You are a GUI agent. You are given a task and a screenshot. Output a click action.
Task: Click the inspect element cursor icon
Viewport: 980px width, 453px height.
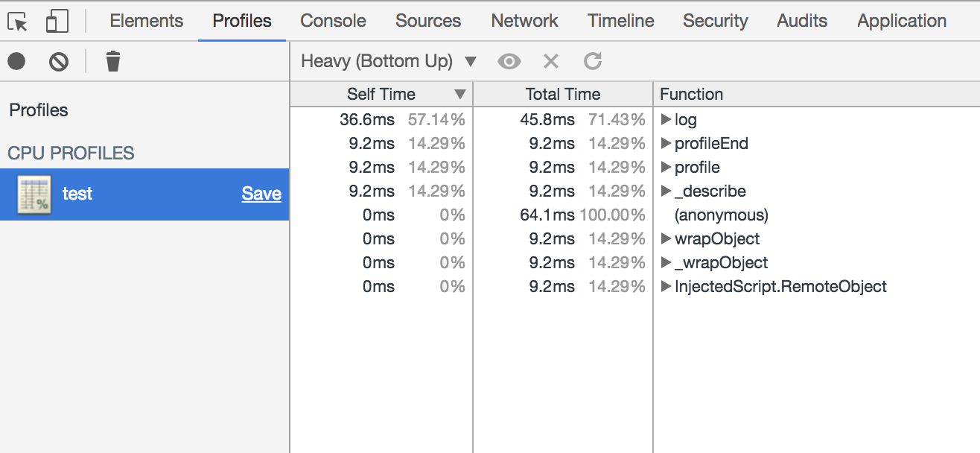19,21
